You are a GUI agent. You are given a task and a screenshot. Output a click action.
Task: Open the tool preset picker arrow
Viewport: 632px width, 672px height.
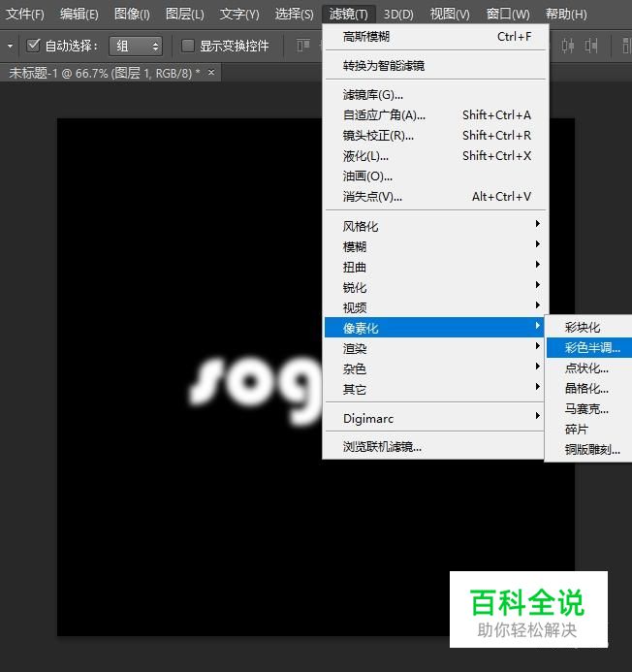[10, 46]
